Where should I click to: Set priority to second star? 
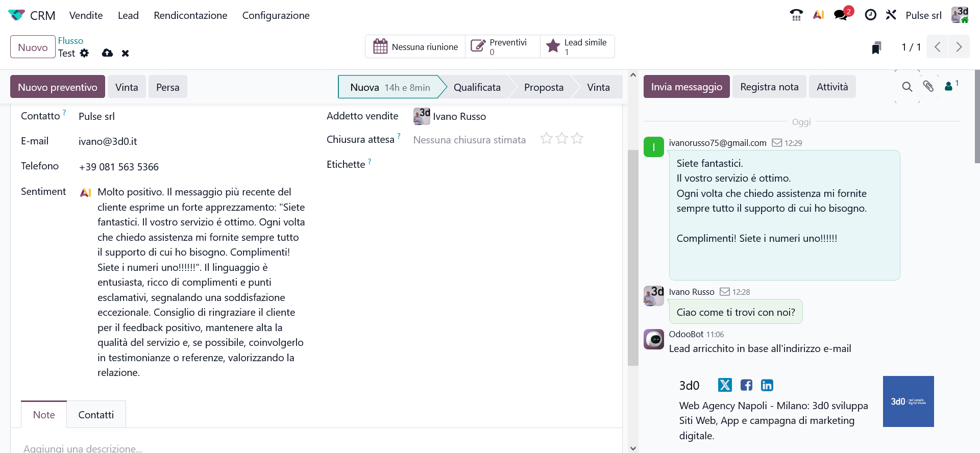(561, 138)
